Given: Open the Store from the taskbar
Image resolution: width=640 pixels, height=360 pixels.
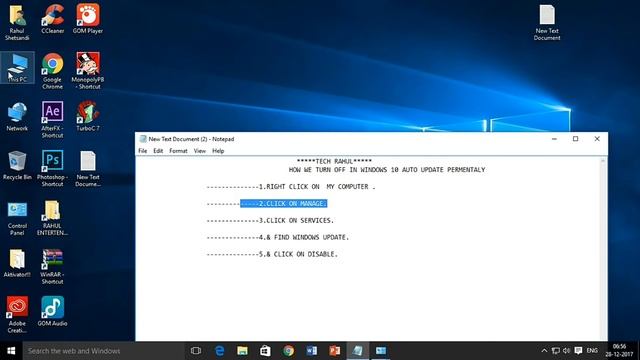Looking at the screenshot, I should pyautogui.click(x=265, y=351).
